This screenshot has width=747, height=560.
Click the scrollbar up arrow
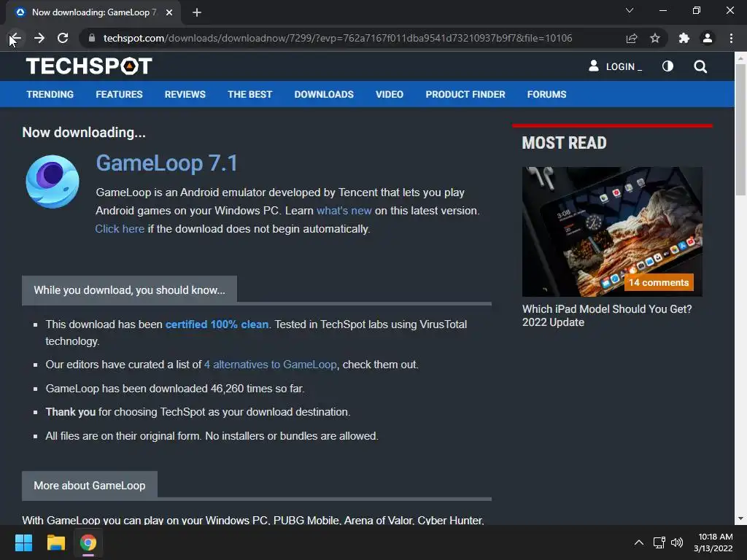click(x=740, y=58)
